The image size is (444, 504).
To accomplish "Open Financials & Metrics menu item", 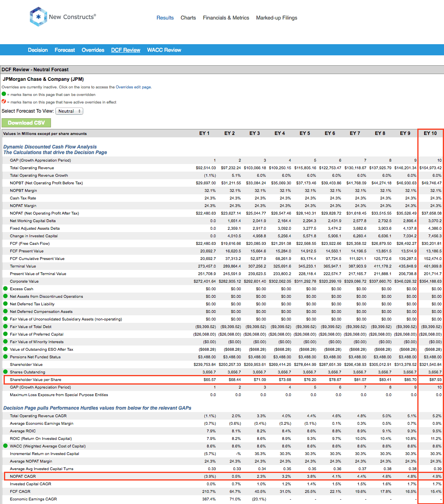I will 226,18.
